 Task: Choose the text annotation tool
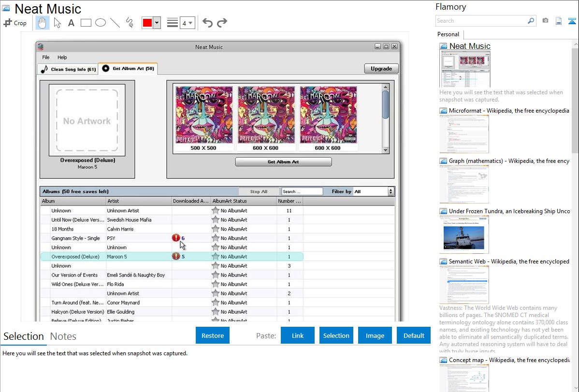click(x=71, y=23)
